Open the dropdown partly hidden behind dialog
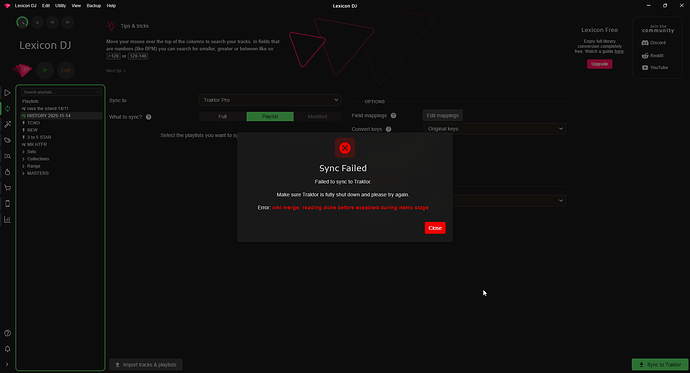 (x=509, y=201)
